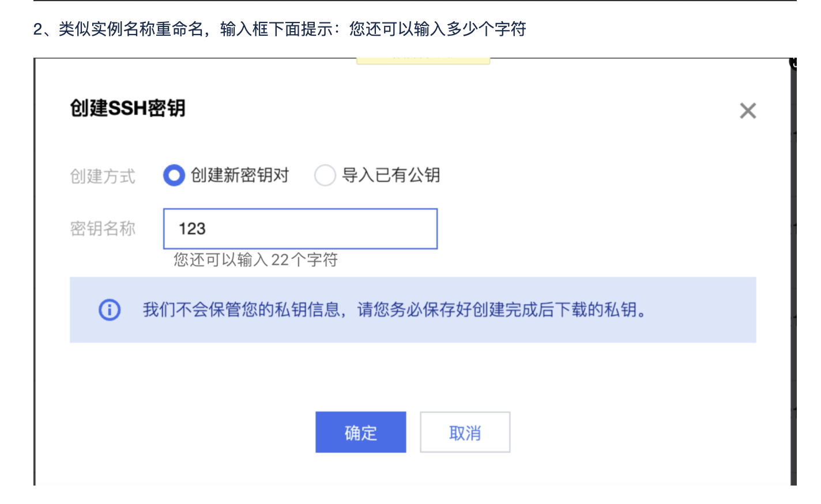Click the yellow notice strip atop the dialog

[423, 61]
